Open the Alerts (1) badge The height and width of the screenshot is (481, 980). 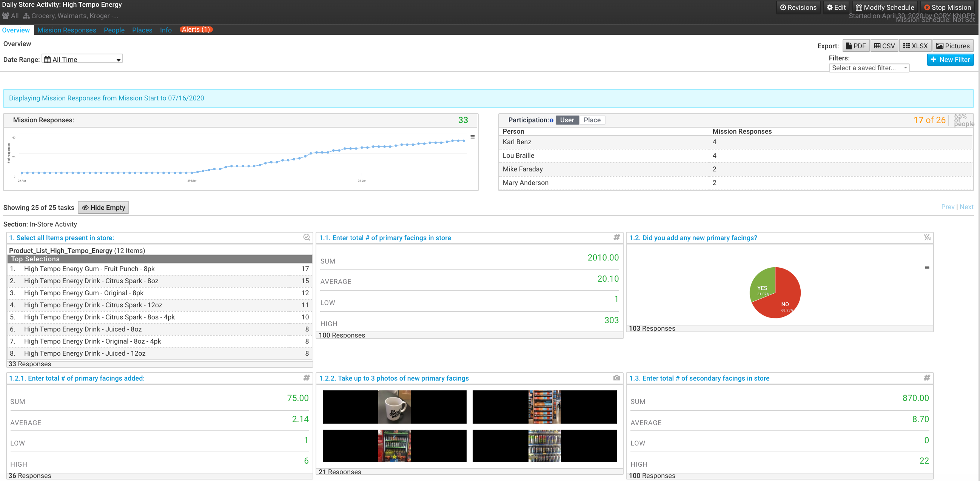(x=196, y=29)
